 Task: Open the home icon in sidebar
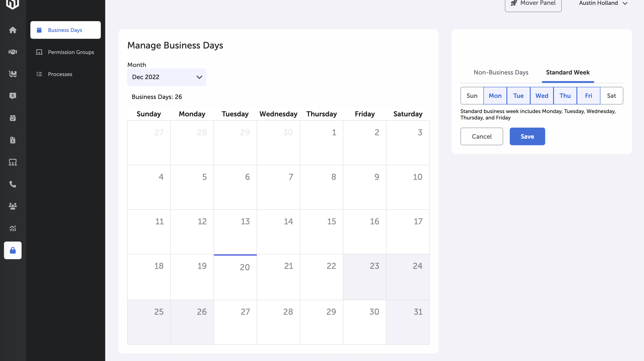[x=13, y=30]
